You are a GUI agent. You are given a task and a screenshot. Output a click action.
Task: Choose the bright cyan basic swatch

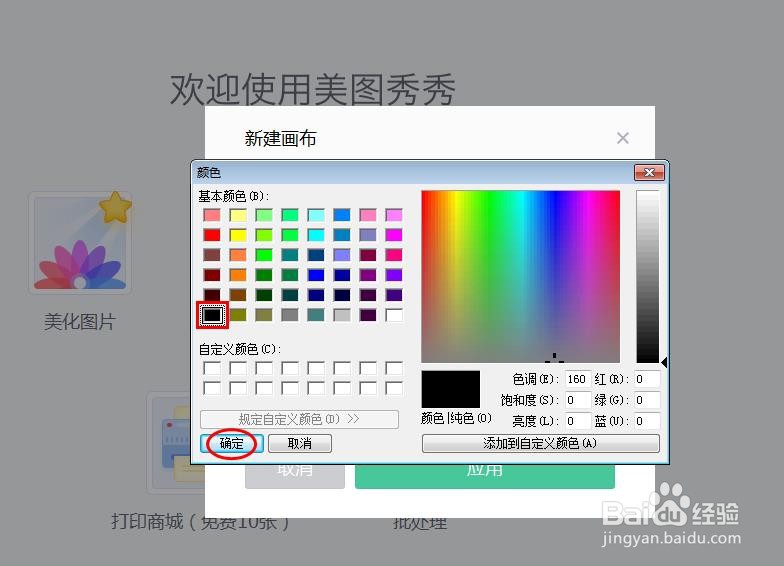316,235
